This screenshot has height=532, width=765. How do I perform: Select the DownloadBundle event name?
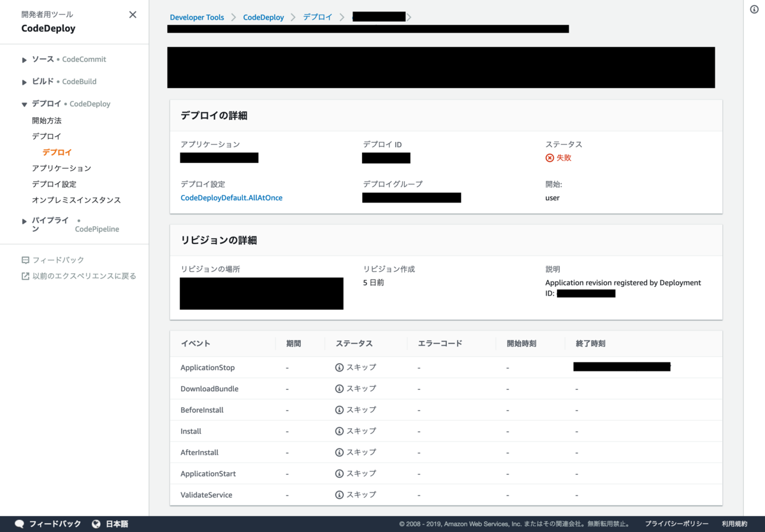(209, 389)
